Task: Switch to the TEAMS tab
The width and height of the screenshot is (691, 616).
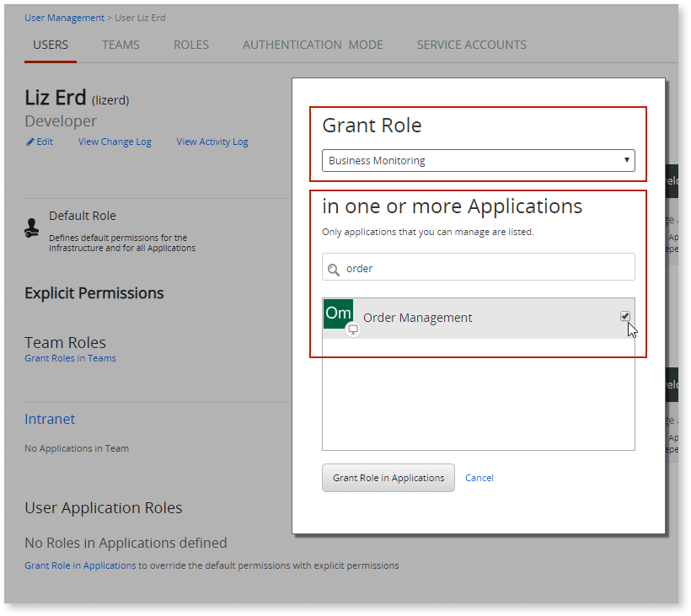Action: click(x=121, y=45)
